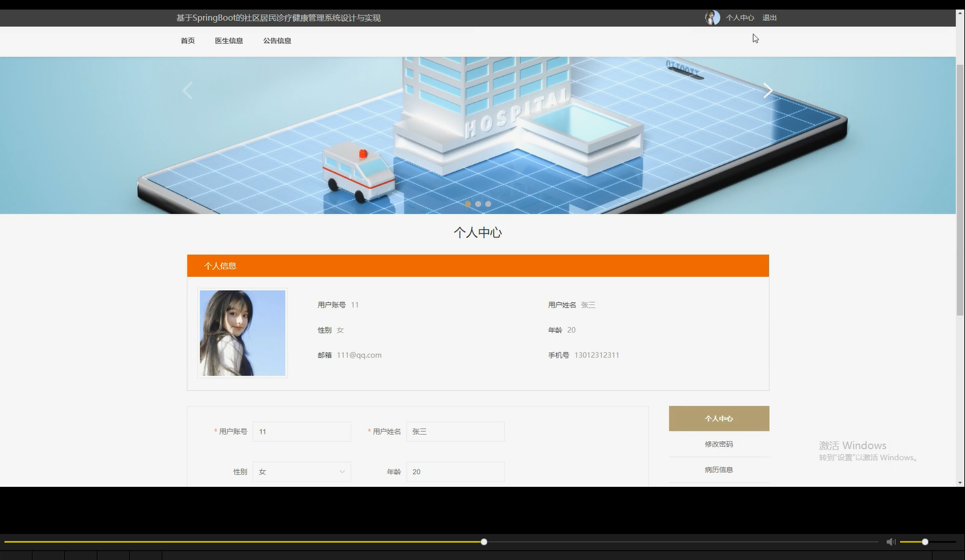Click the user avatar icon in top bar
The width and height of the screenshot is (965, 560).
coord(712,17)
